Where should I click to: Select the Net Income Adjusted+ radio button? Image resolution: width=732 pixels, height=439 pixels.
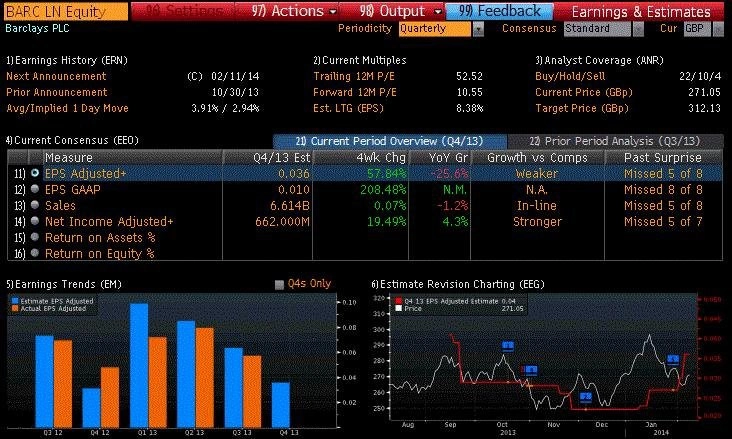[35, 221]
